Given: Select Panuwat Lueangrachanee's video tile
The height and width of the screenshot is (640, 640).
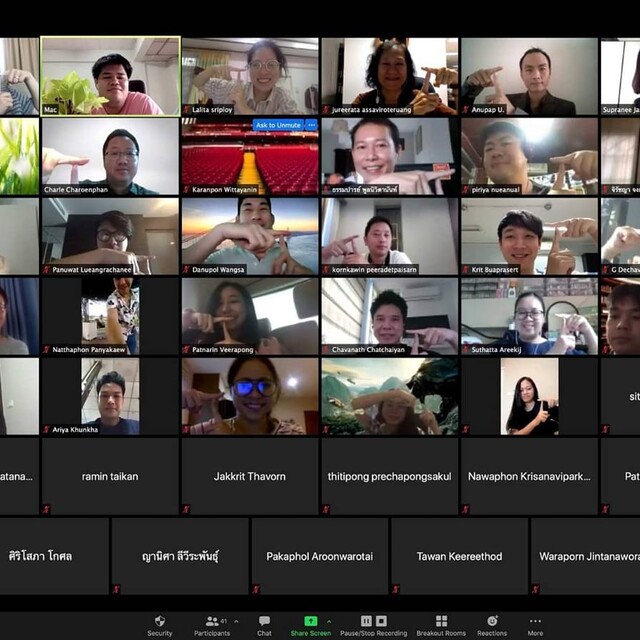Looking at the screenshot, I should [110, 236].
